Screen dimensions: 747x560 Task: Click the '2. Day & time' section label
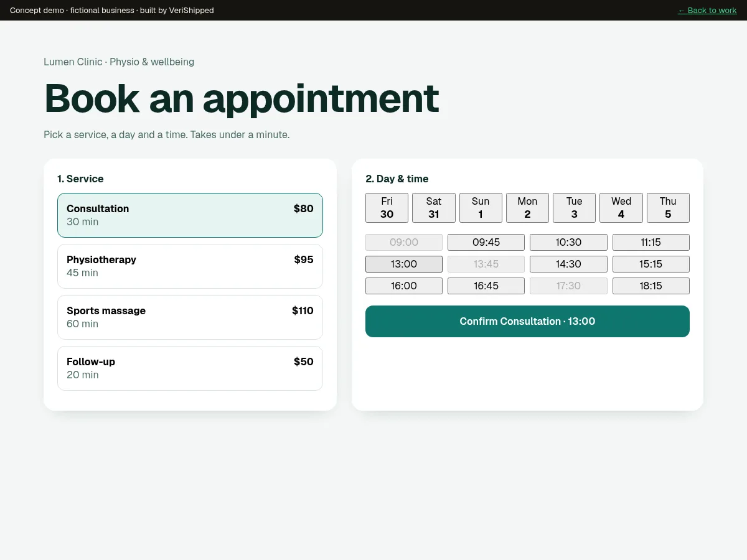(397, 179)
